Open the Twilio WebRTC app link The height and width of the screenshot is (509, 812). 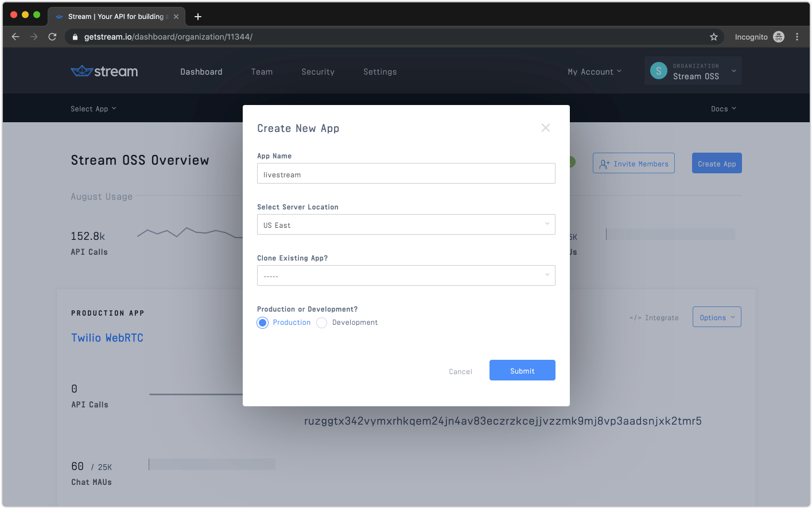click(107, 338)
